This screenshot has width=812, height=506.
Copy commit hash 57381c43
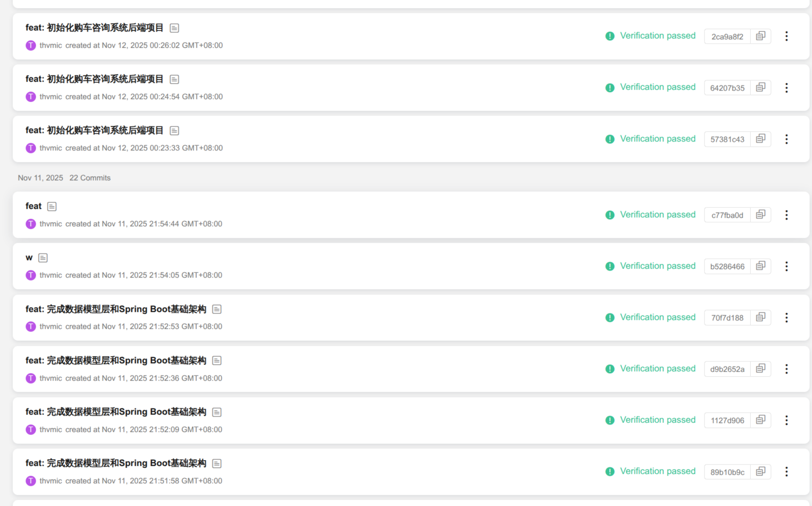(x=761, y=139)
